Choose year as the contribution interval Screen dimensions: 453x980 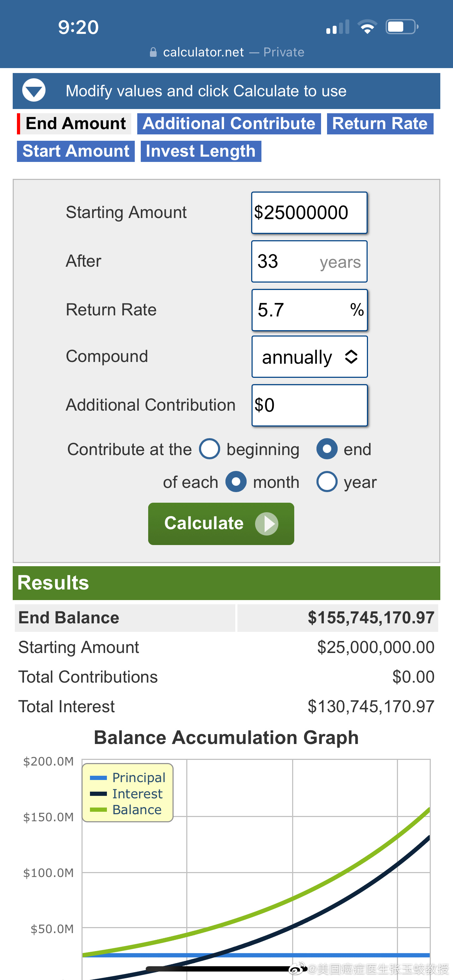(x=327, y=482)
